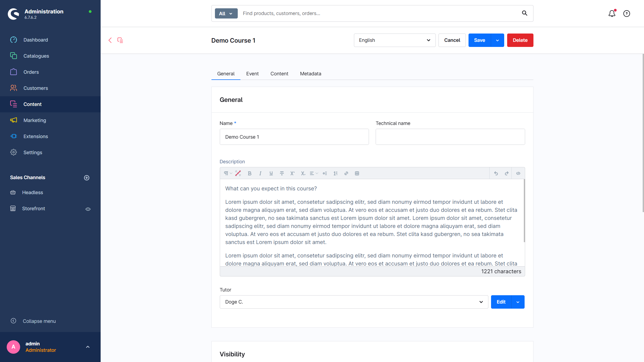The width and height of the screenshot is (644, 362).
Task: Click the red Delete button
Action: pos(520,40)
